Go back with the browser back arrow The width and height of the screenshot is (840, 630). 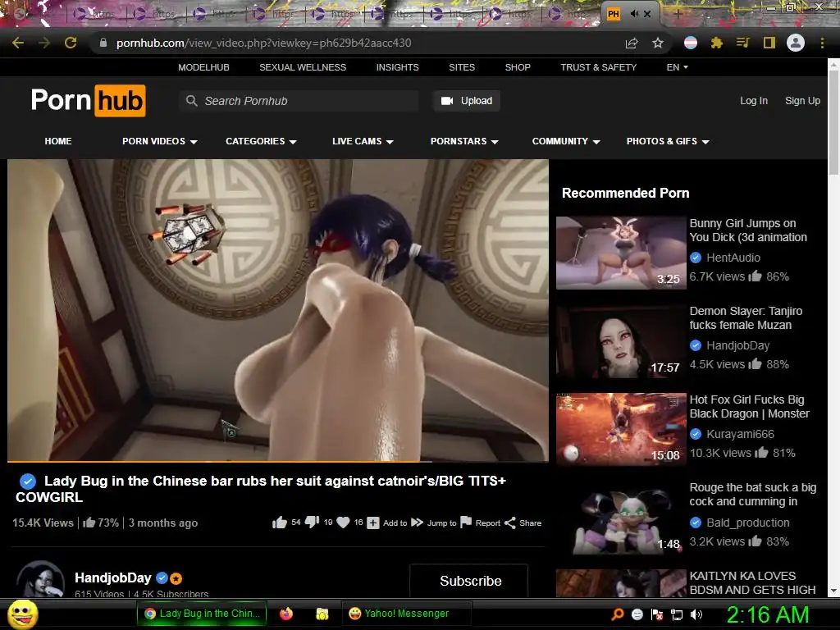coord(18,43)
